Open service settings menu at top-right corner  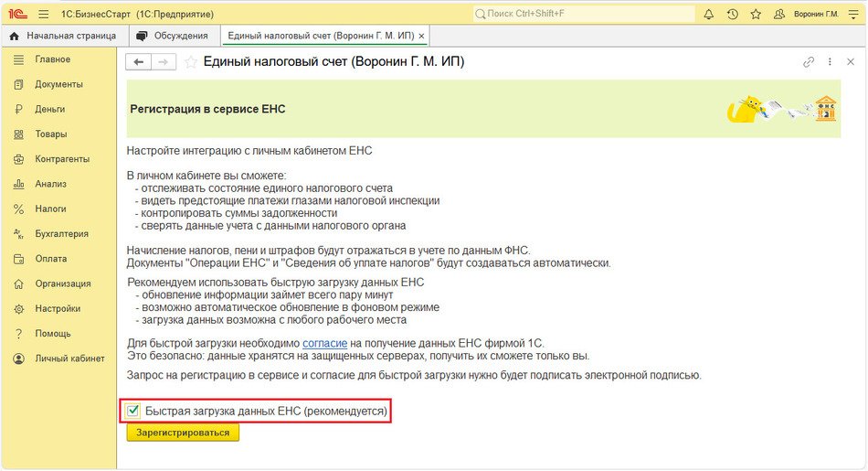[853, 15]
